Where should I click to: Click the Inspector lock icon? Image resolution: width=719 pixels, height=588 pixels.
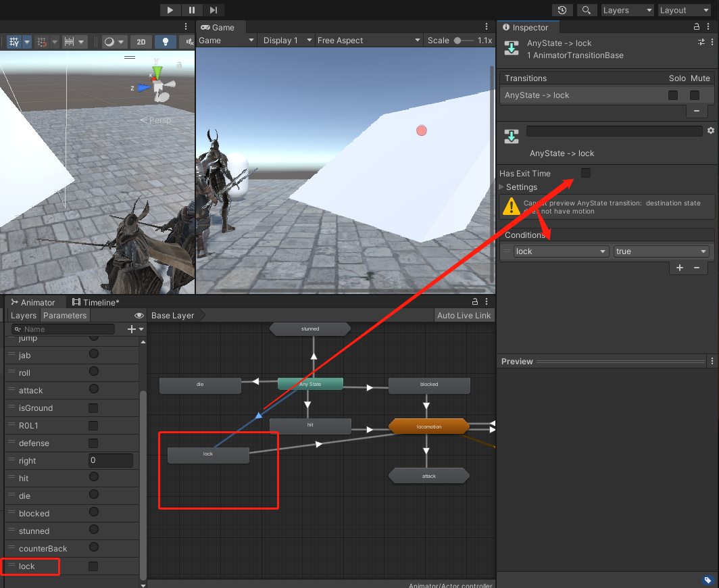pyautogui.click(x=697, y=27)
